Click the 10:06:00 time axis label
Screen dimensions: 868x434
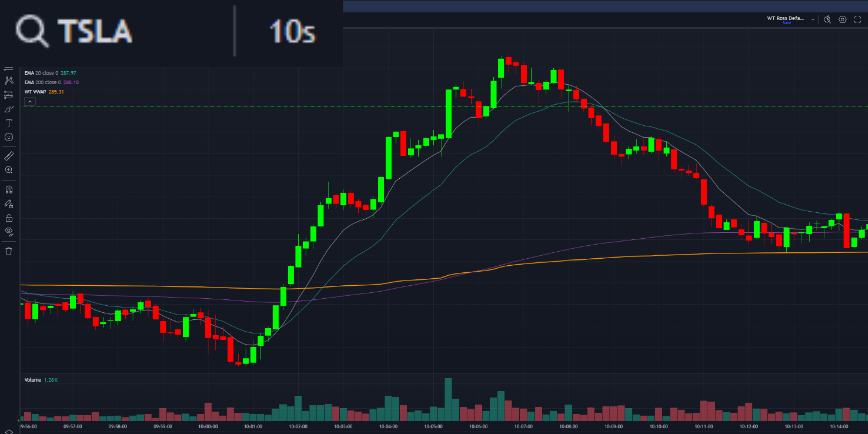[478, 427]
